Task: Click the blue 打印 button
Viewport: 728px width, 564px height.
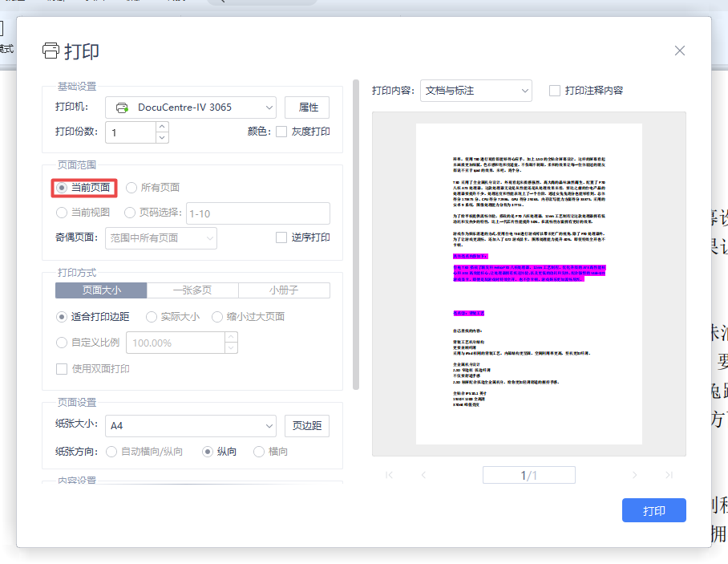Action: pyautogui.click(x=653, y=511)
